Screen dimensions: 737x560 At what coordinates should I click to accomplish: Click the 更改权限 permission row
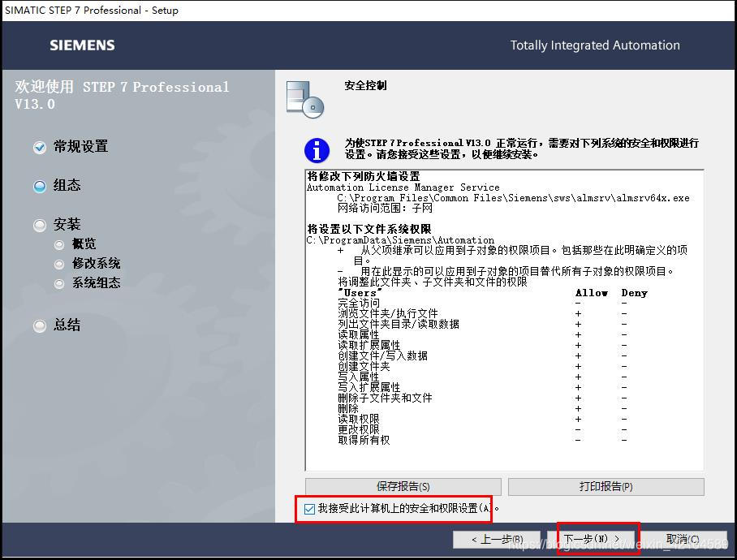pos(483,429)
